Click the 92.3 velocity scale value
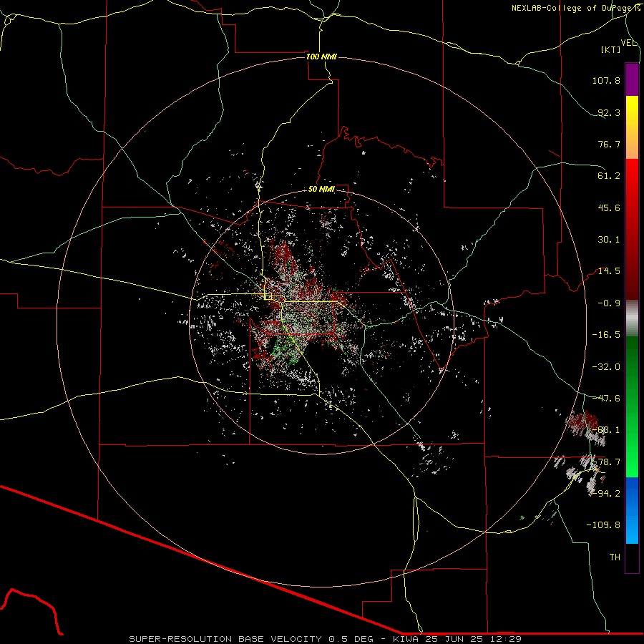 609,112
